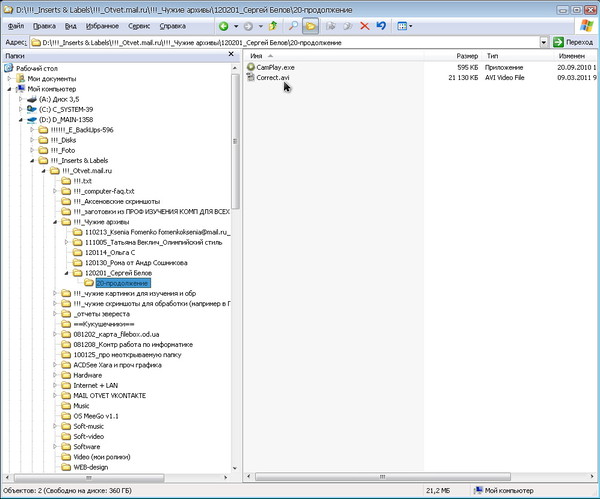Open the Вид menu
The width and height of the screenshot is (600, 499).
pos(71,26)
